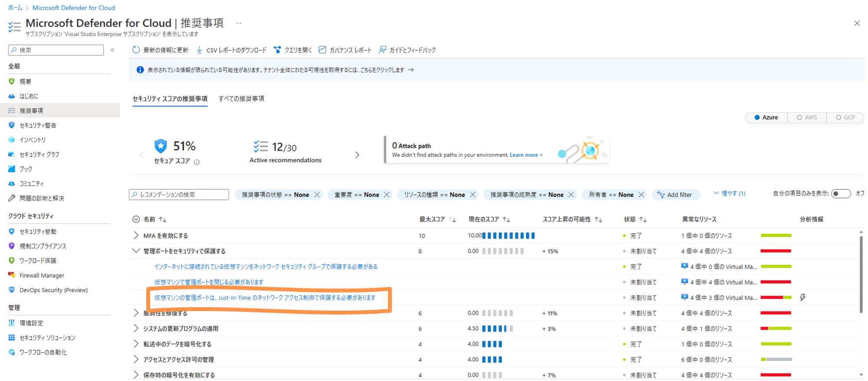Click resource health bar of システムの更新プログラムの適用

click(776, 328)
